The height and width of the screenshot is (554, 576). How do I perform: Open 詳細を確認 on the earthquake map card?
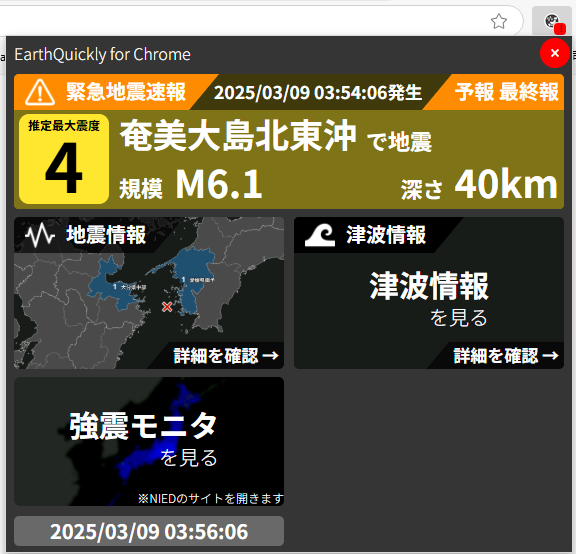click(226, 356)
